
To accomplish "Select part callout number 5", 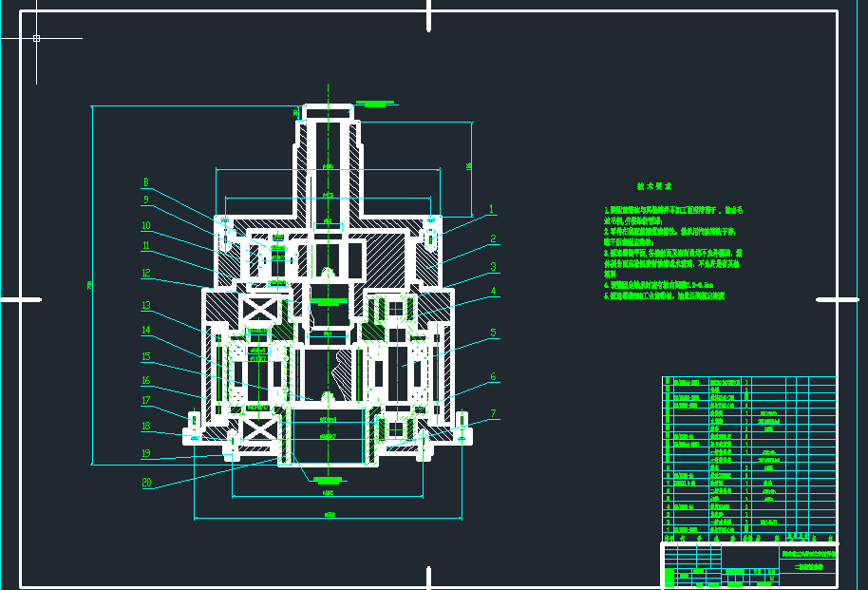I will coord(493,333).
